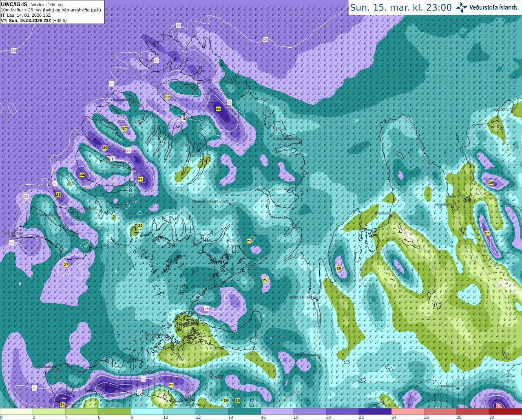This screenshot has width=522, height=420.
Task: Pick the 22–24 m/s deep indigo legend swatch
Action: [375, 411]
